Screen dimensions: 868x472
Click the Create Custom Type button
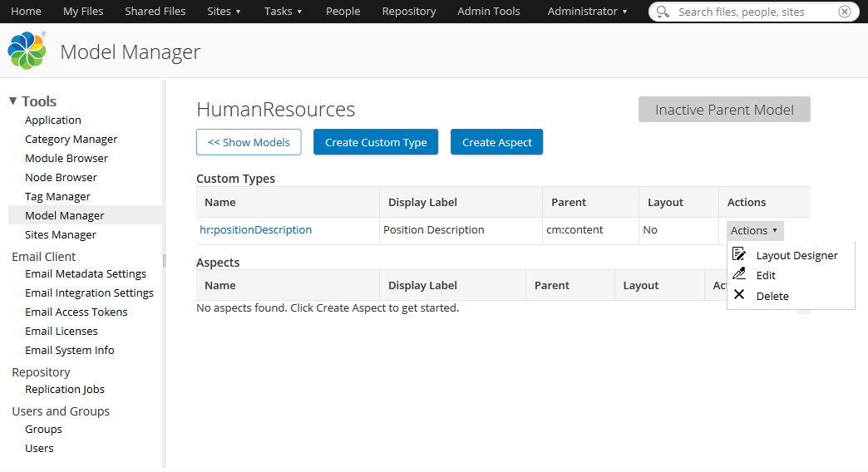(x=376, y=142)
